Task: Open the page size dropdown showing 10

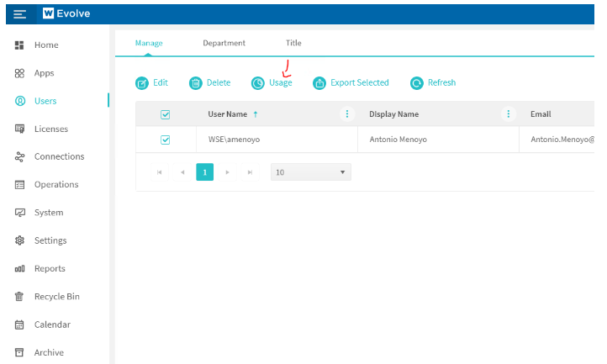Action: coord(310,172)
